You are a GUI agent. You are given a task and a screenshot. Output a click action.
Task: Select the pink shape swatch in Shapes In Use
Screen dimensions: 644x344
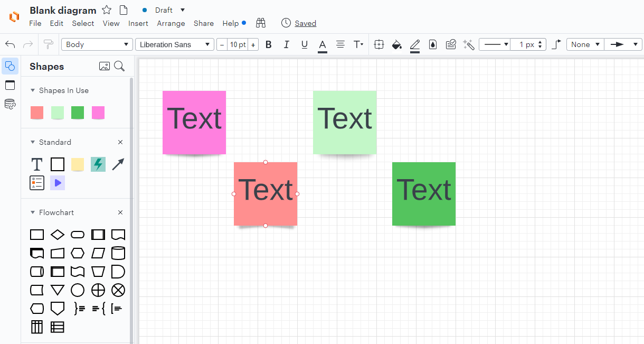coord(98,113)
